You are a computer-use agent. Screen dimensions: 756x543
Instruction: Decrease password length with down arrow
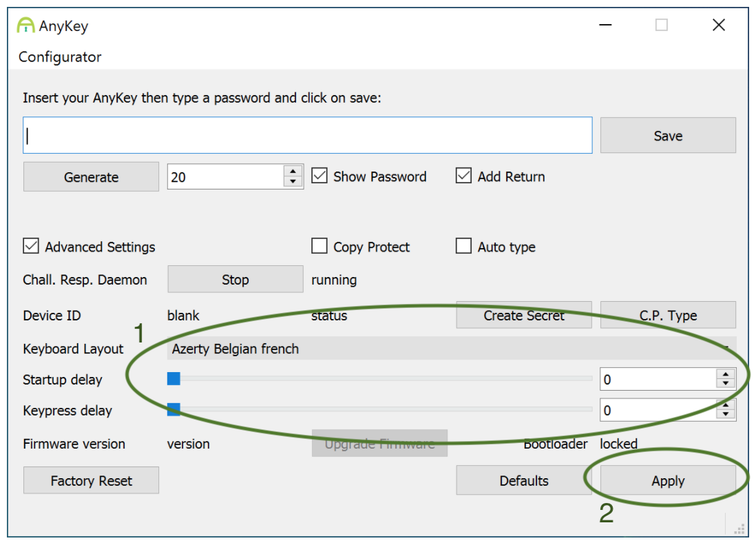click(293, 182)
